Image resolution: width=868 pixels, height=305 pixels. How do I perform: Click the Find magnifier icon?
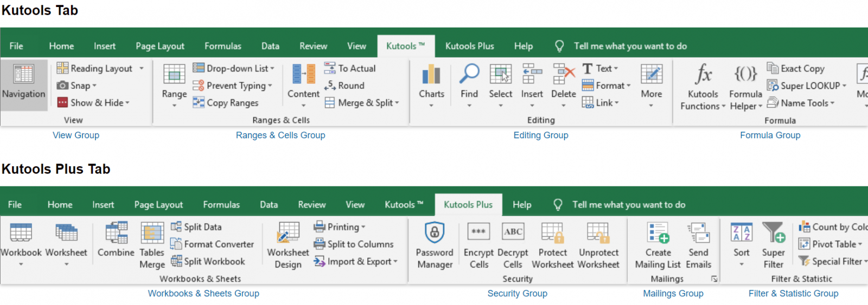pyautogui.click(x=469, y=74)
